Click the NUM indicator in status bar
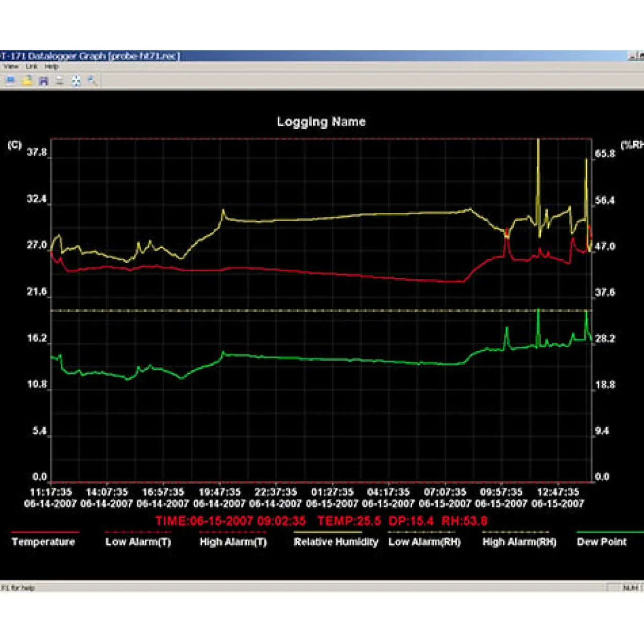The image size is (644, 644). click(x=631, y=587)
